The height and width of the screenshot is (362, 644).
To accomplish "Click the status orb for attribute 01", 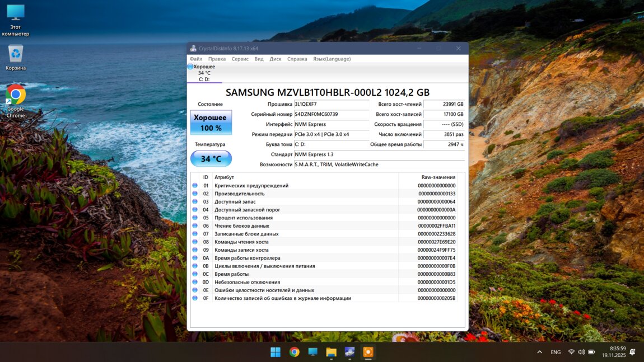I will coord(195,186).
